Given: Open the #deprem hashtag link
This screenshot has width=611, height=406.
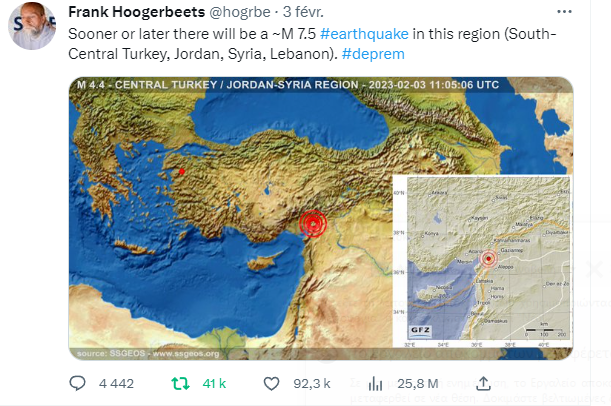Looking at the screenshot, I should point(370,53).
